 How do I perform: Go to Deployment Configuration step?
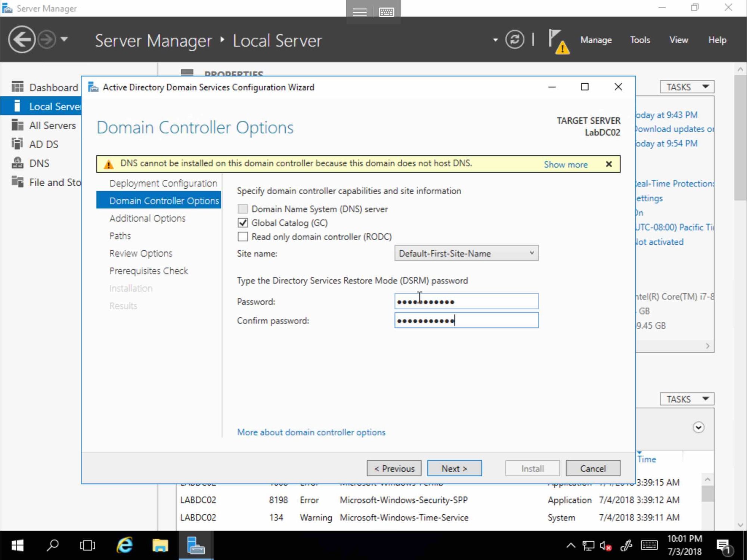click(x=163, y=183)
